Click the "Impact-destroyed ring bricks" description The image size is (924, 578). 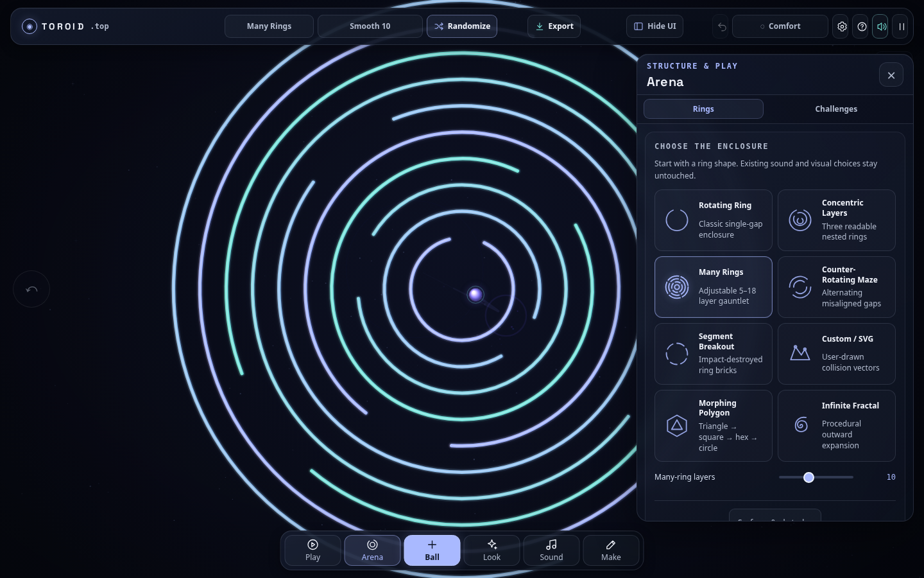[731, 365]
